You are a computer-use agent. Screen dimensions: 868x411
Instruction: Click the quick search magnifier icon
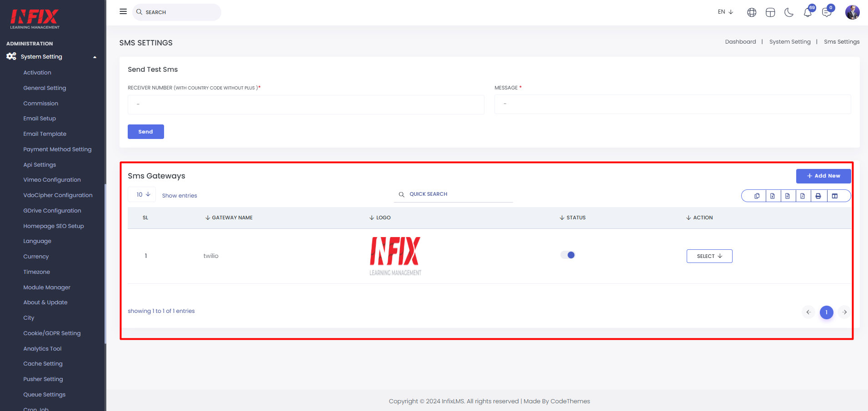pyautogui.click(x=402, y=194)
